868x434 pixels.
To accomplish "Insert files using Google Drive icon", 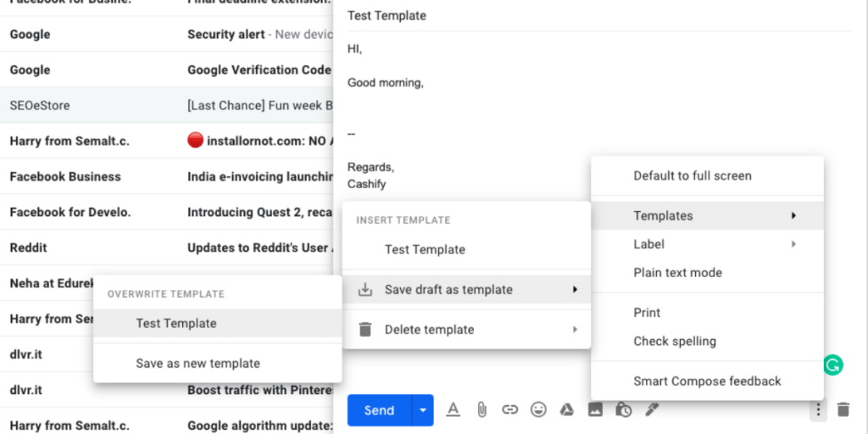I will point(566,409).
